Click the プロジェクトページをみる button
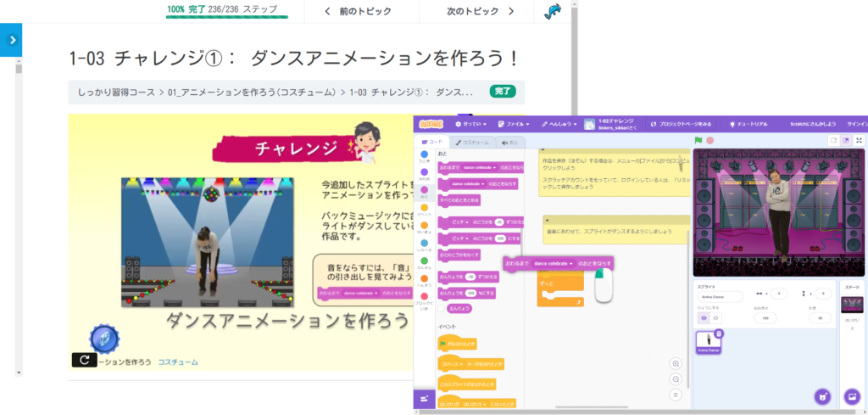The image size is (868, 415). [681, 123]
